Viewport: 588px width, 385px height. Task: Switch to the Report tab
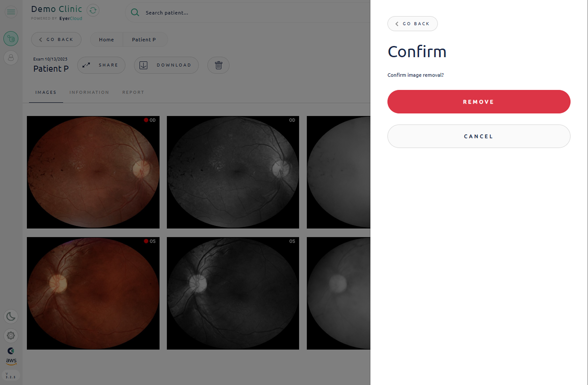click(133, 92)
